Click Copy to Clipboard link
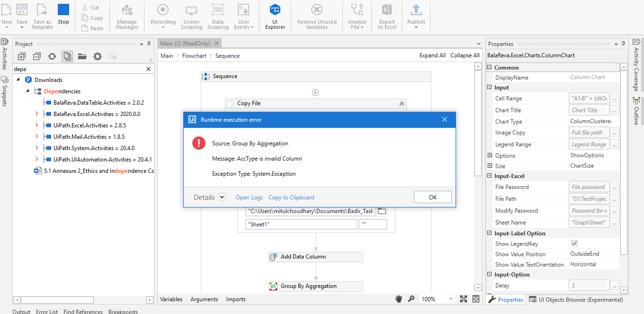Viewport: 644px width, 314px height. [291, 197]
